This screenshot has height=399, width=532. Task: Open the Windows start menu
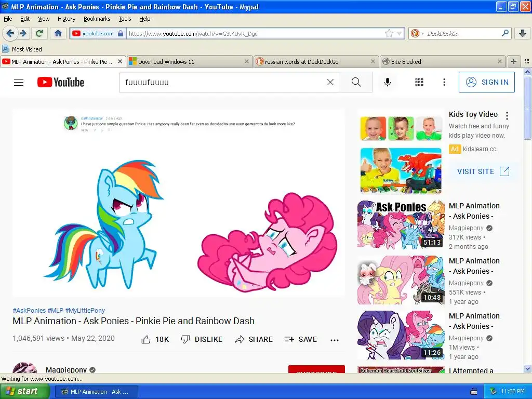[24, 392]
